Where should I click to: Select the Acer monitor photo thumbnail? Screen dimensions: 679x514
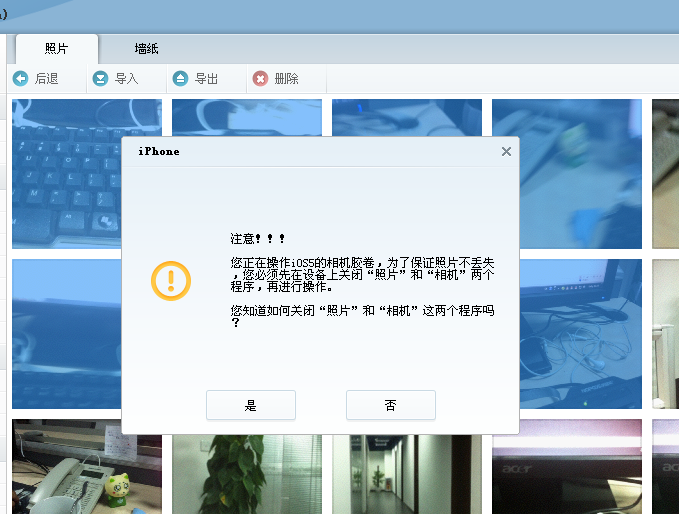pyautogui.click(x=567, y=467)
